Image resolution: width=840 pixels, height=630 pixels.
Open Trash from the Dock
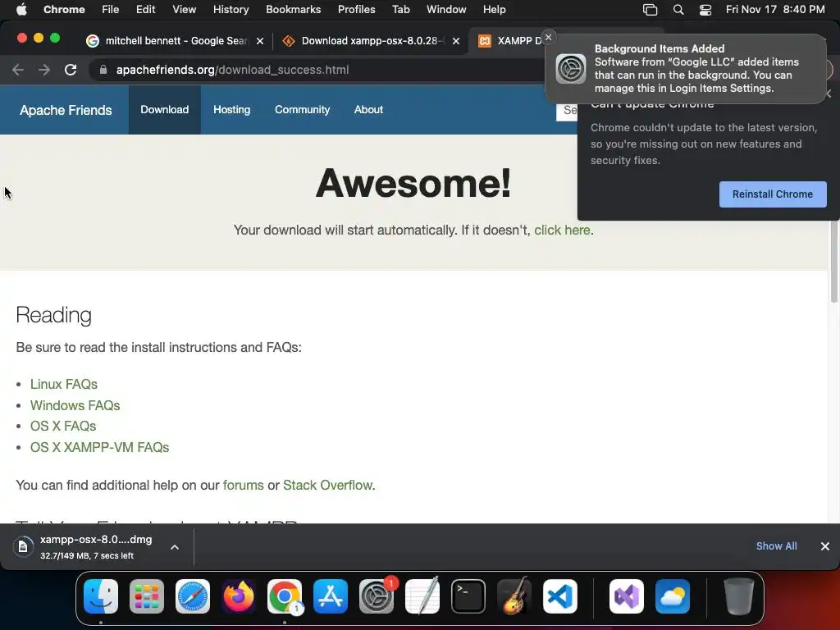[x=739, y=596]
